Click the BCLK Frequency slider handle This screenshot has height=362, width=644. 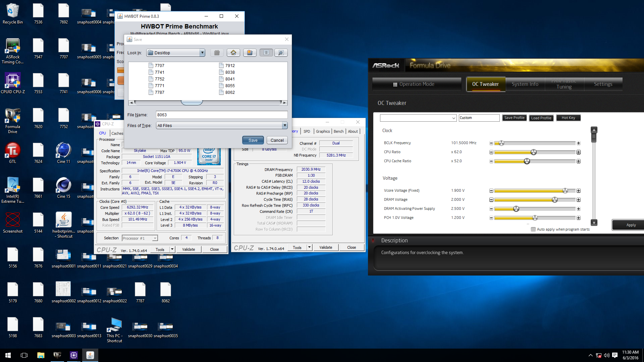click(501, 143)
